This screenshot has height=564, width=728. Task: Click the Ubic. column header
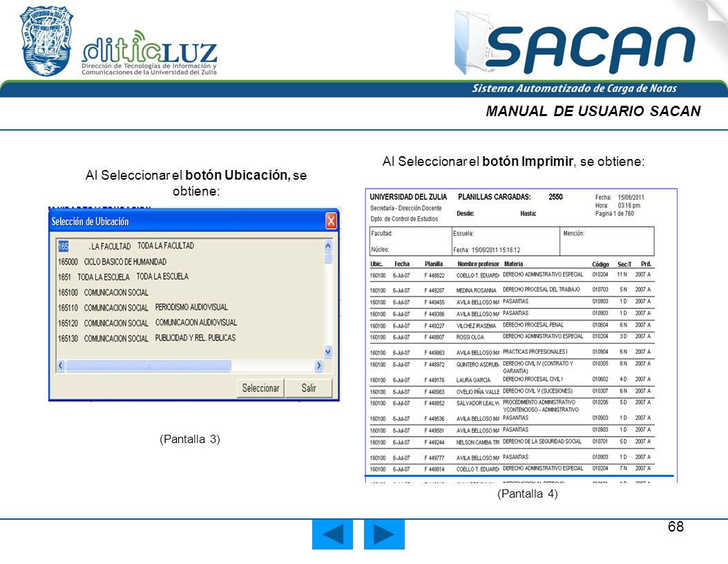point(376,264)
